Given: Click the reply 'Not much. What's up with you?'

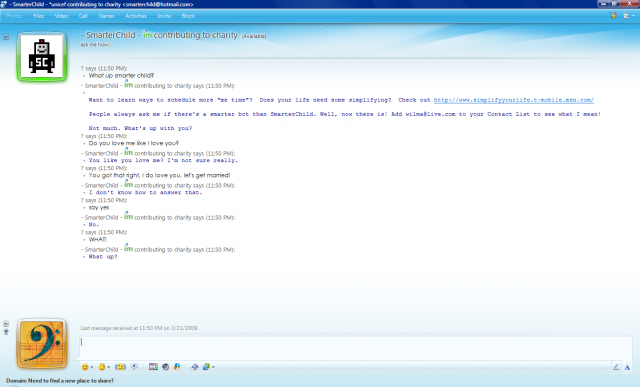Looking at the screenshot, I should [x=140, y=128].
